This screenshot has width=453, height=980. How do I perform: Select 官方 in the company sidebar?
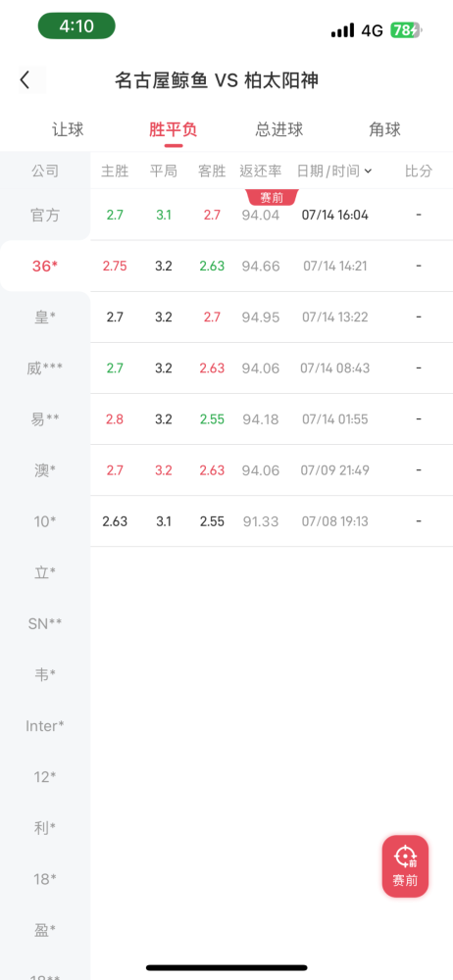45,215
